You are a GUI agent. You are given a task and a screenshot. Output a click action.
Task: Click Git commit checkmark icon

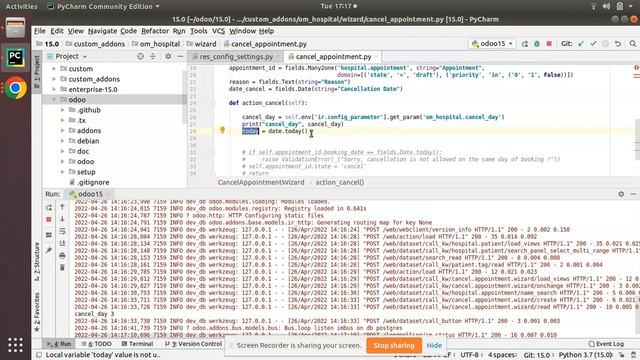click(593, 44)
